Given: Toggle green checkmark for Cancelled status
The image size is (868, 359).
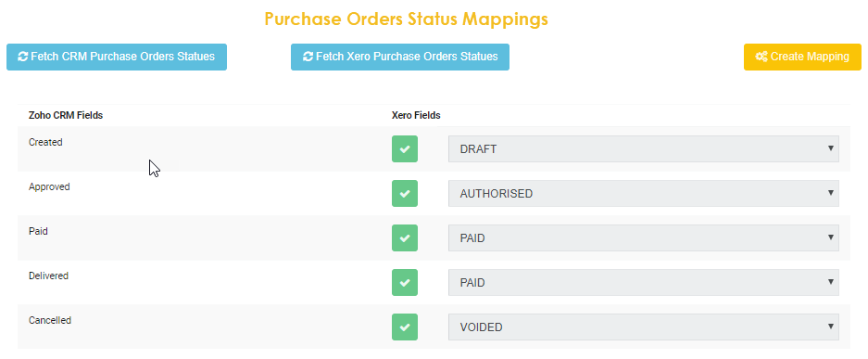Looking at the screenshot, I should point(405,327).
